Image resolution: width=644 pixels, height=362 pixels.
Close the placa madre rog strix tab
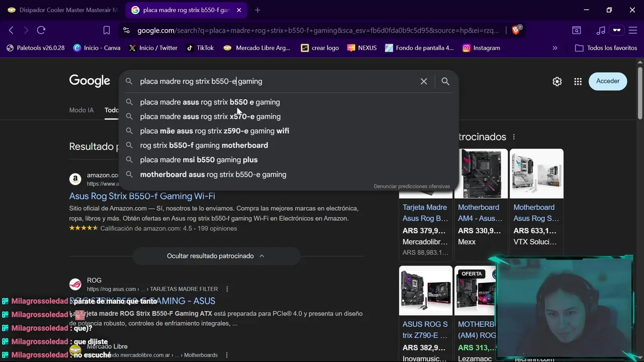[x=239, y=10]
